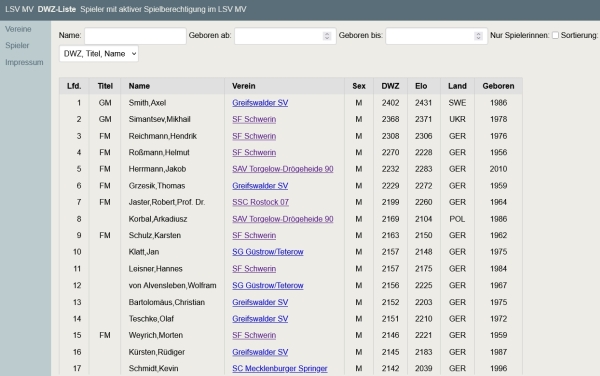Select the name cell Bartolomäus,Christian
The width and height of the screenshot is (600, 376).
tap(166, 303)
